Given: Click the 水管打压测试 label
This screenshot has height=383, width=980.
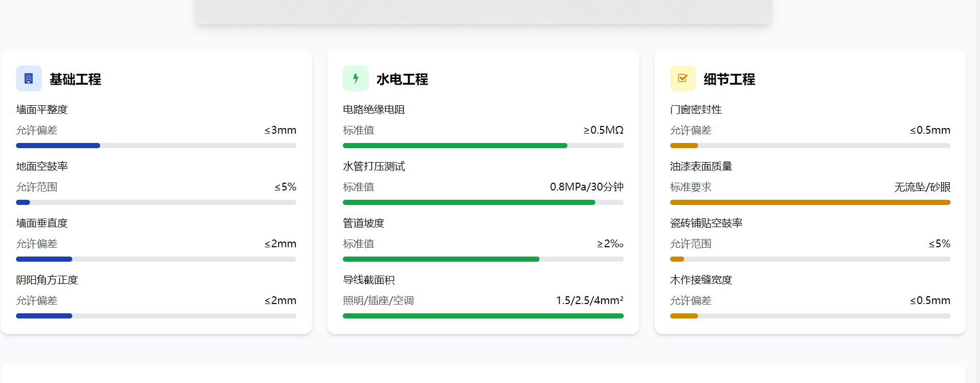Looking at the screenshot, I should pos(374,166).
